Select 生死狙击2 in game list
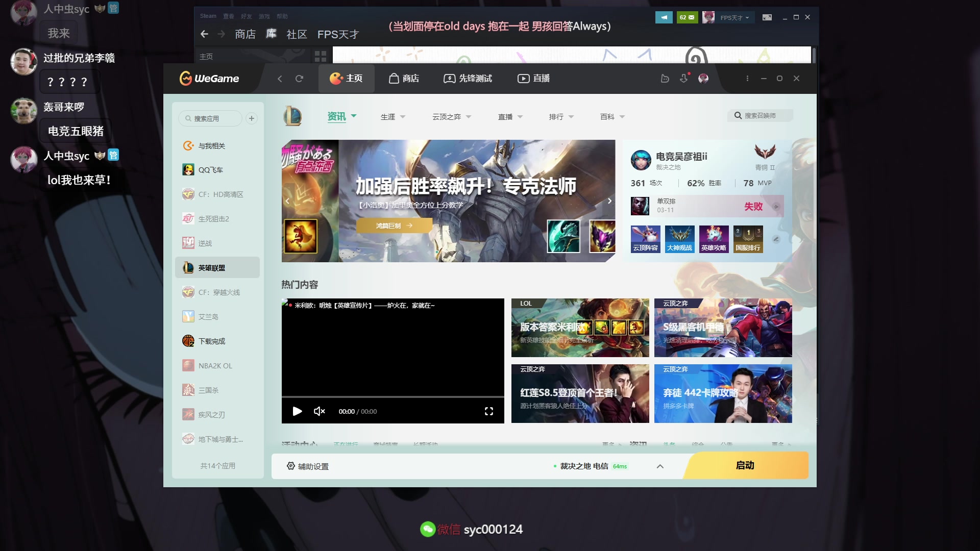 point(217,219)
